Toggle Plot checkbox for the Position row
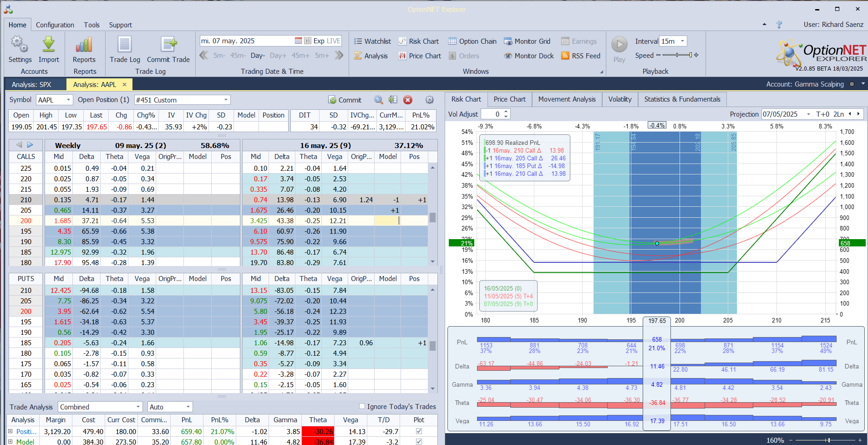The image size is (868, 445). point(419,431)
